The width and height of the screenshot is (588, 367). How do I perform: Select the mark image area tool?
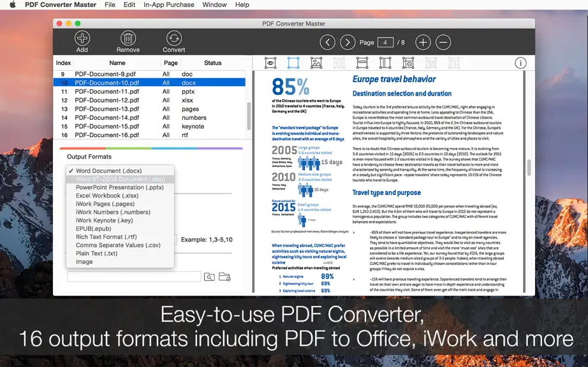coord(316,63)
